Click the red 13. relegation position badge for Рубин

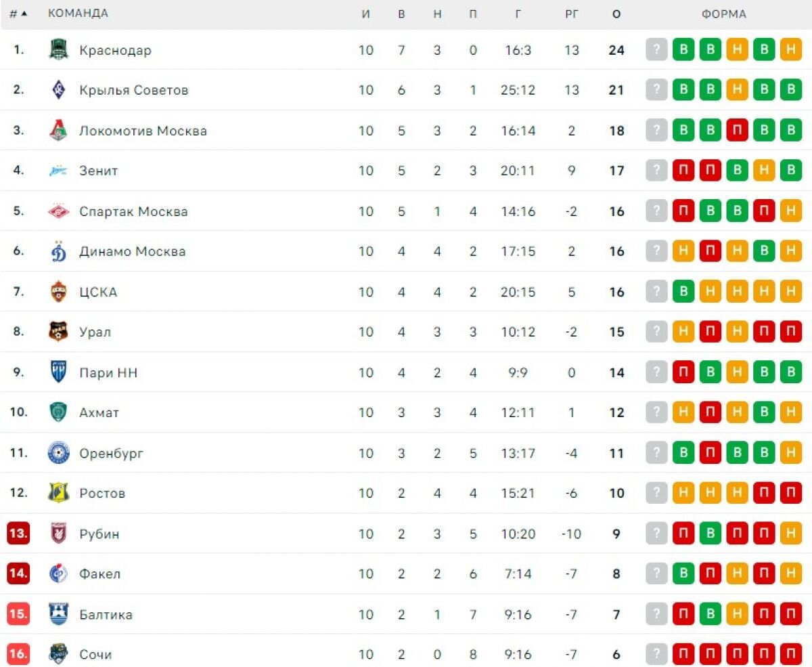(18, 534)
